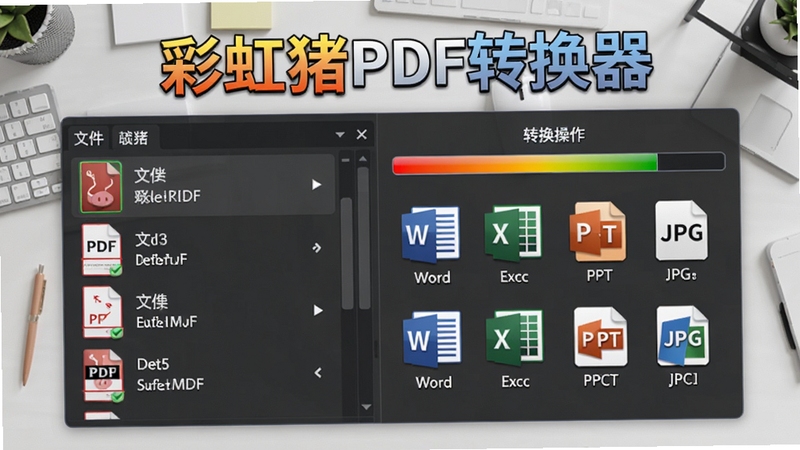Click the DefetuF file name text
This screenshot has width=800, height=450.
click(161, 260)
